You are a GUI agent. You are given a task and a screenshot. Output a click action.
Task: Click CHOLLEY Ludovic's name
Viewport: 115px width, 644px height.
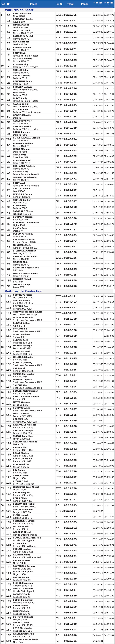point(22,87)
